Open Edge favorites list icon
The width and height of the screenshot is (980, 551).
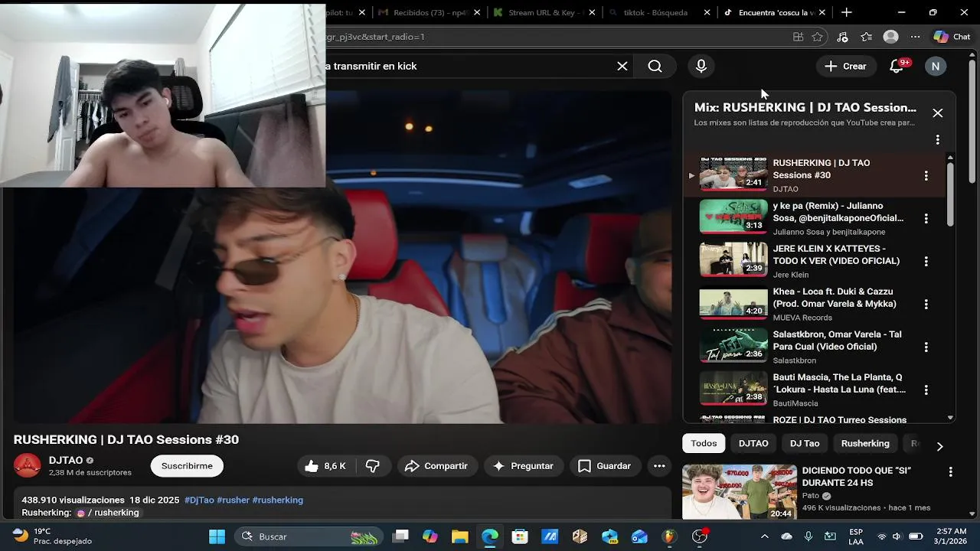coord(866,37)
